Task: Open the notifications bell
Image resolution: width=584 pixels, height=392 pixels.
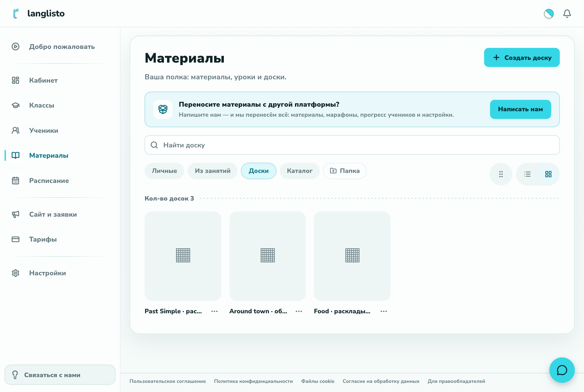Action: point(567,14)
